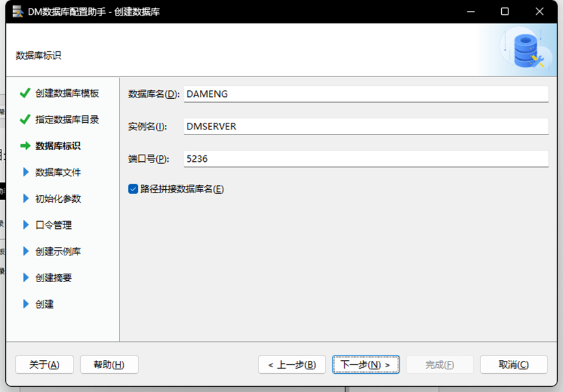Click the 关于(A) button
The height and width of the screenshot is (392, 563).
pyautogui.click(x=44, y=365)
